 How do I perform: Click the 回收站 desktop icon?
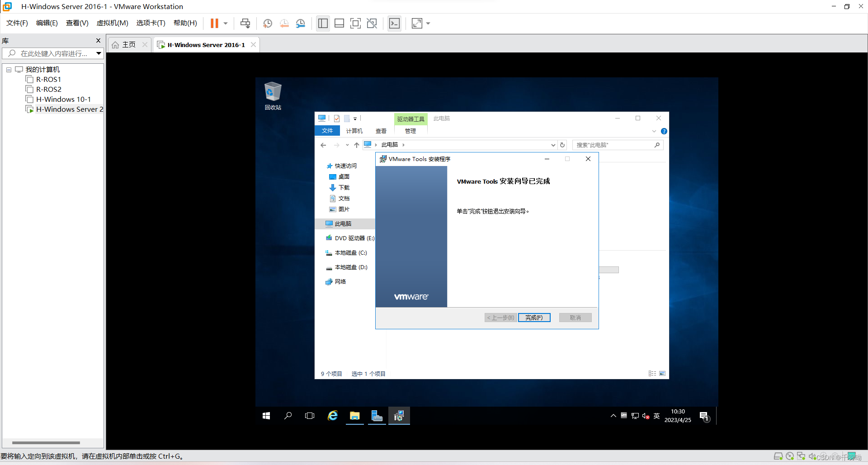(273, 96)
